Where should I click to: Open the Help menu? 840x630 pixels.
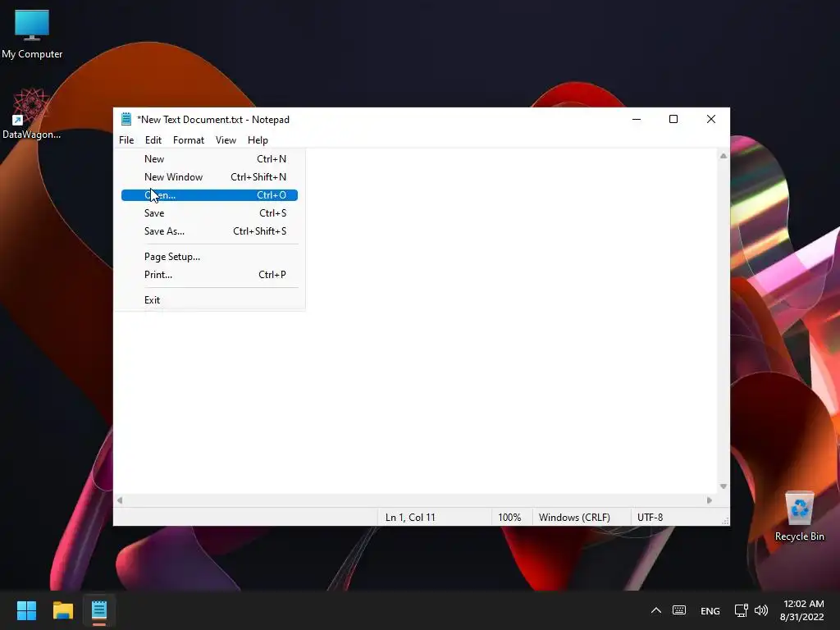point(258,139)
